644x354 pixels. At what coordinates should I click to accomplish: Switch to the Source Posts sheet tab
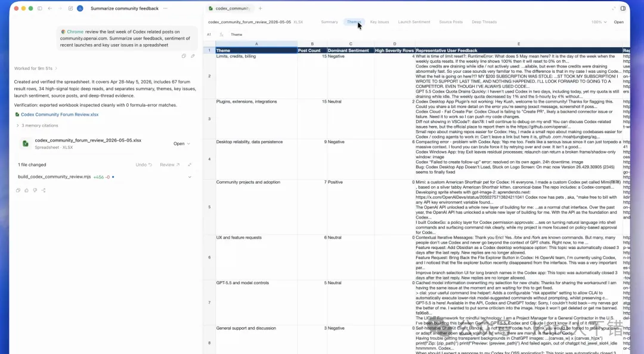[451, 22]
